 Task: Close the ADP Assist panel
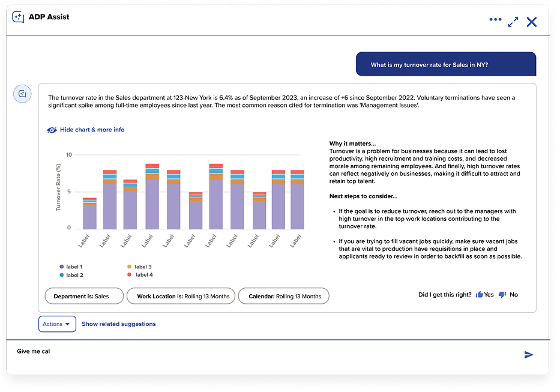click(x=532, y=22)
